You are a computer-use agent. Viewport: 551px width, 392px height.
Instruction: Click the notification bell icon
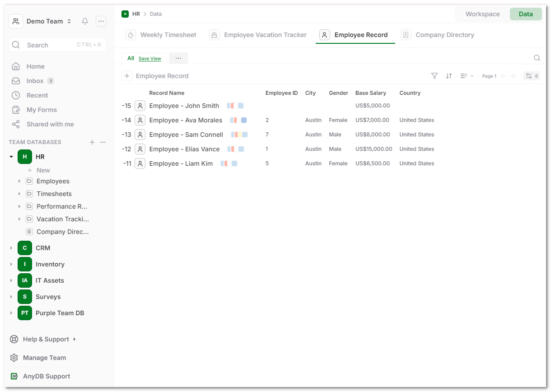(84, 21)
